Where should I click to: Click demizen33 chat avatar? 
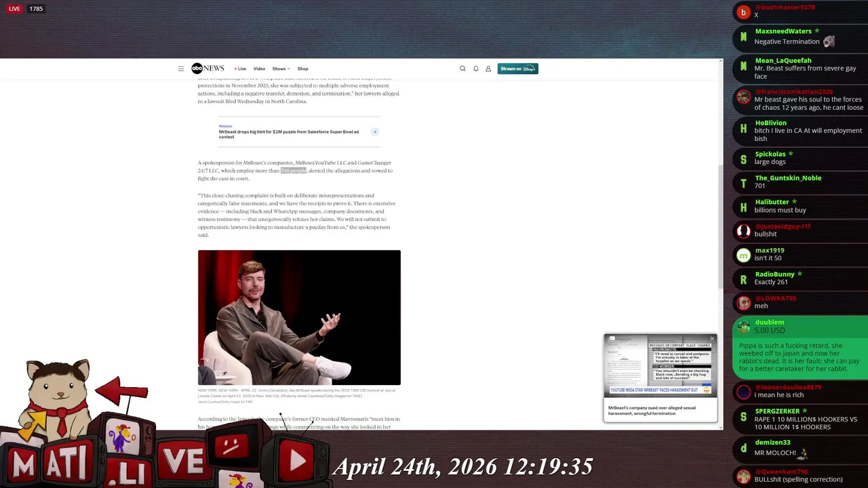(x=744, y=448)
